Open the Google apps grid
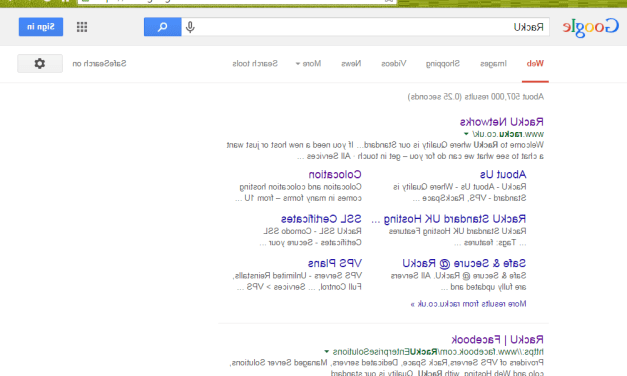This screenshot has height=376, width=627. 82,27
